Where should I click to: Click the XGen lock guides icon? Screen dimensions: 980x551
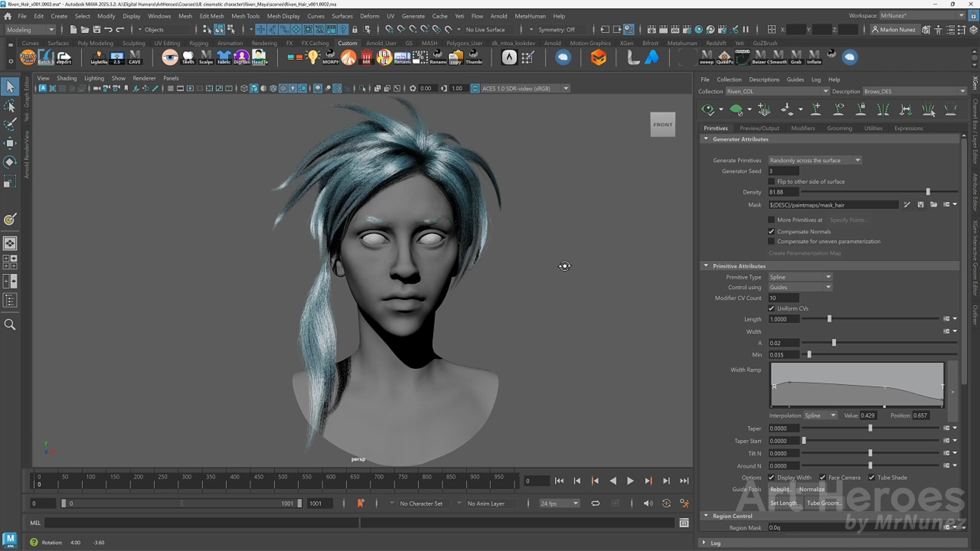(x=861, y=109)
